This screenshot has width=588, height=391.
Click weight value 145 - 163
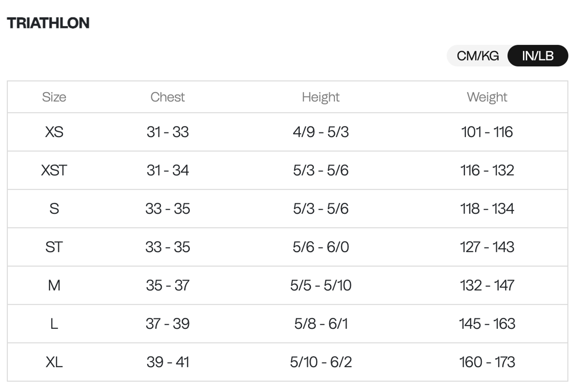487,324
